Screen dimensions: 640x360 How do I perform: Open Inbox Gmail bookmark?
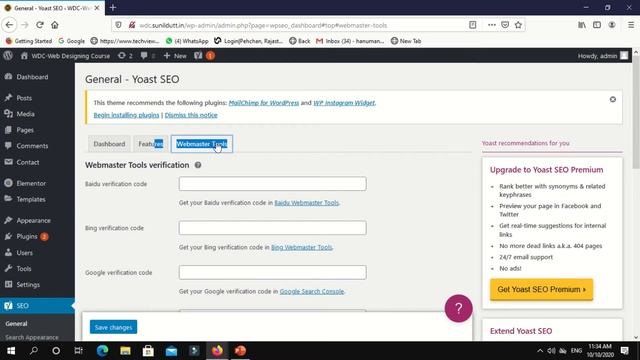(350, 41)
